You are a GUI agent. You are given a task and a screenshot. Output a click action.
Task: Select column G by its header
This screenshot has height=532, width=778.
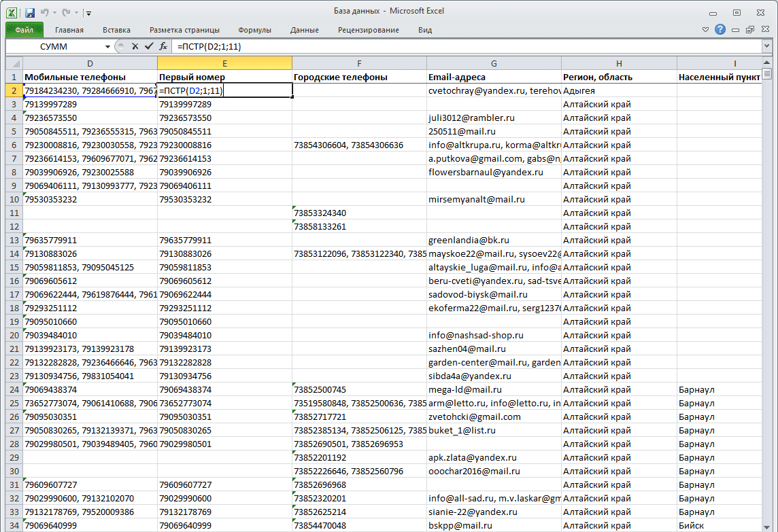(x=494, y=63)
